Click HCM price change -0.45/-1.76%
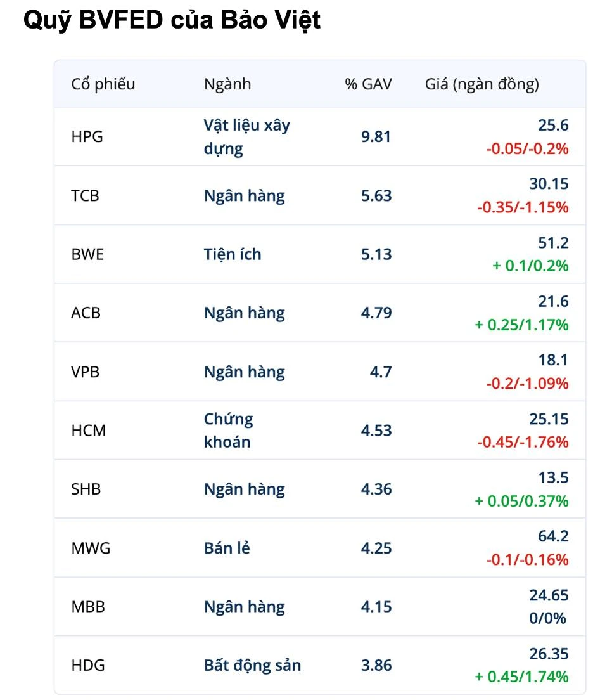The height and width of the screenshot is (700, 593). click(x=523, y=442)
